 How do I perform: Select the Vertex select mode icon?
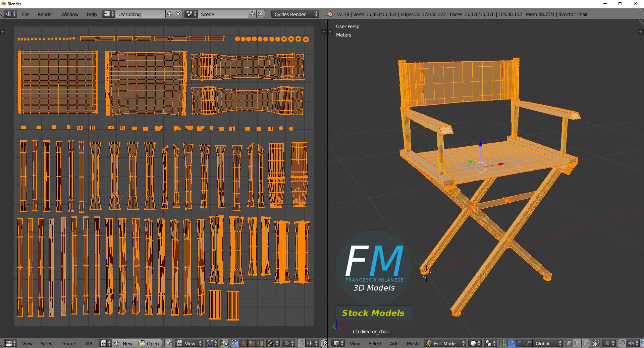coord(570,343)
